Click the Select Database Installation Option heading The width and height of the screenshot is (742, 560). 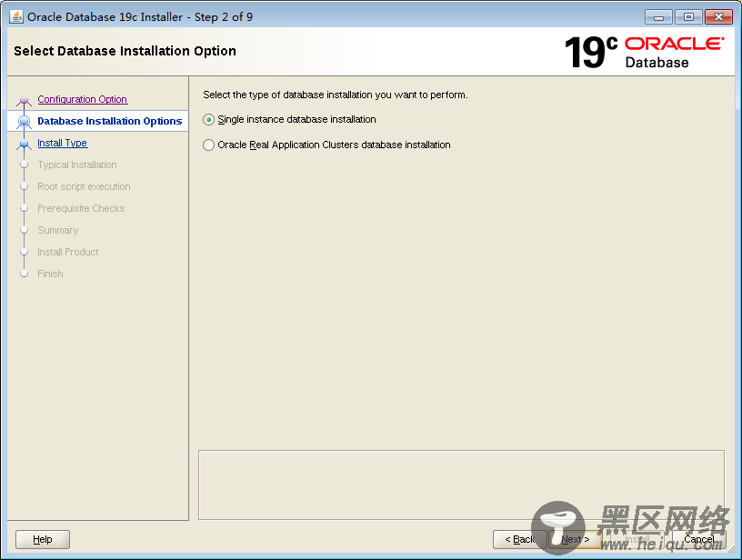click(125, 51)
